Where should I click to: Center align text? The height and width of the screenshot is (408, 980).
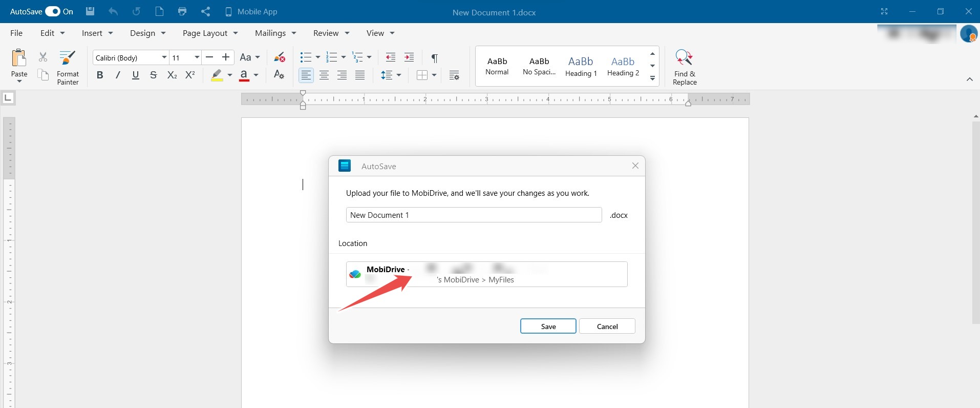click(324, 75)
